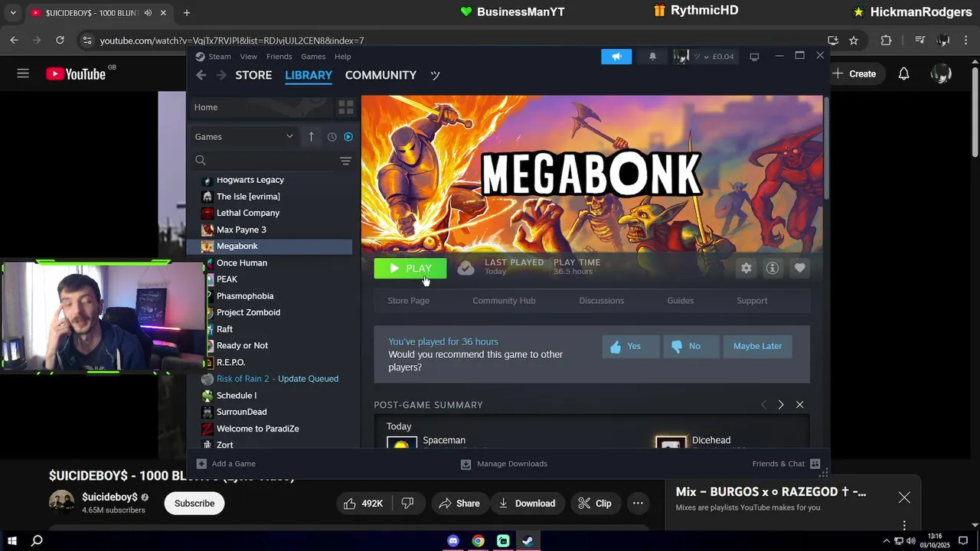This screenshot has width=980, height=551.
Task: Switch to the COMMUNITY tab
Action: tap(381, 75)
